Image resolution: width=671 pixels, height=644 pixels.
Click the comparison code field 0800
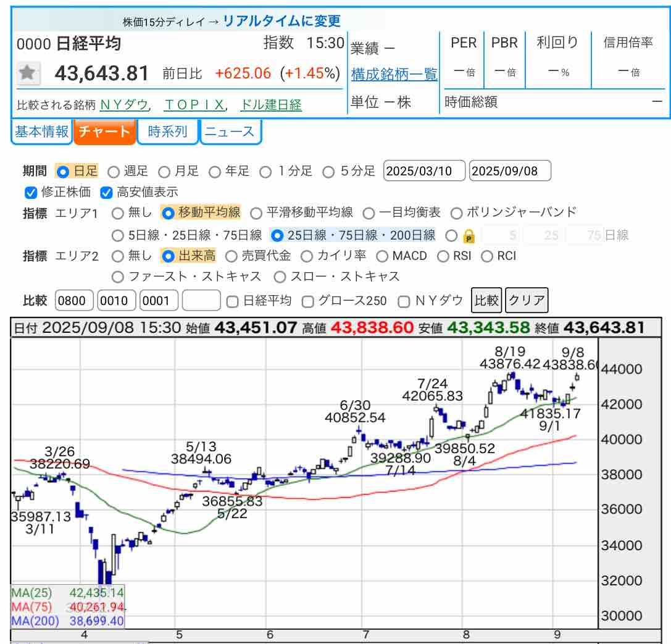point(74,301)
